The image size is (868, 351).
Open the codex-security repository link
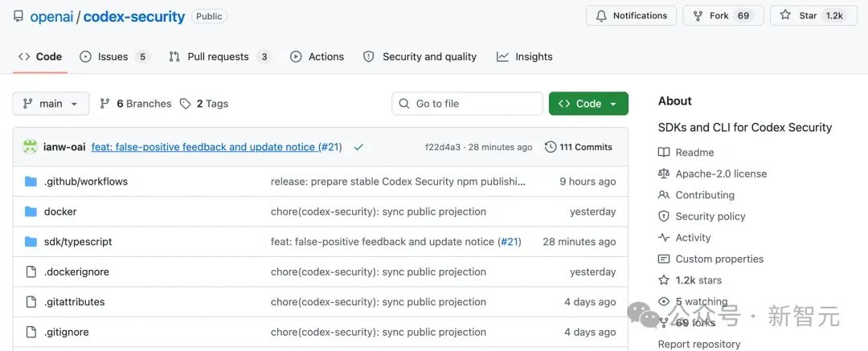click(x=134, y=16)
